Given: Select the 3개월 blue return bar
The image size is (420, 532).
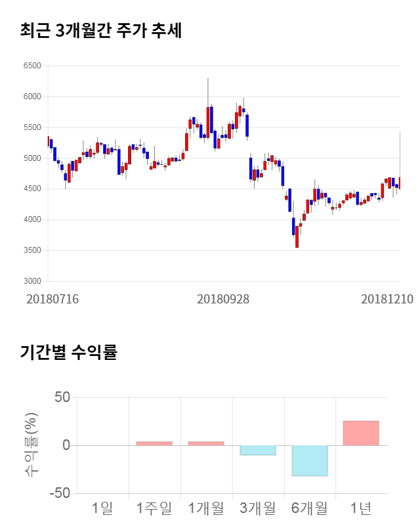Looking at the screenshot, I should [x=257, y=450].
